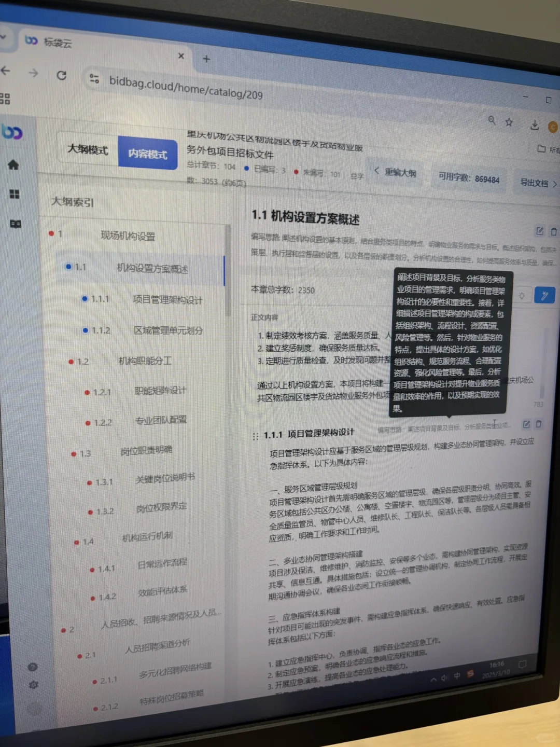Click the blue AI magic wand icon
This screenshot has height=747, width=560.
pos(545,296)
